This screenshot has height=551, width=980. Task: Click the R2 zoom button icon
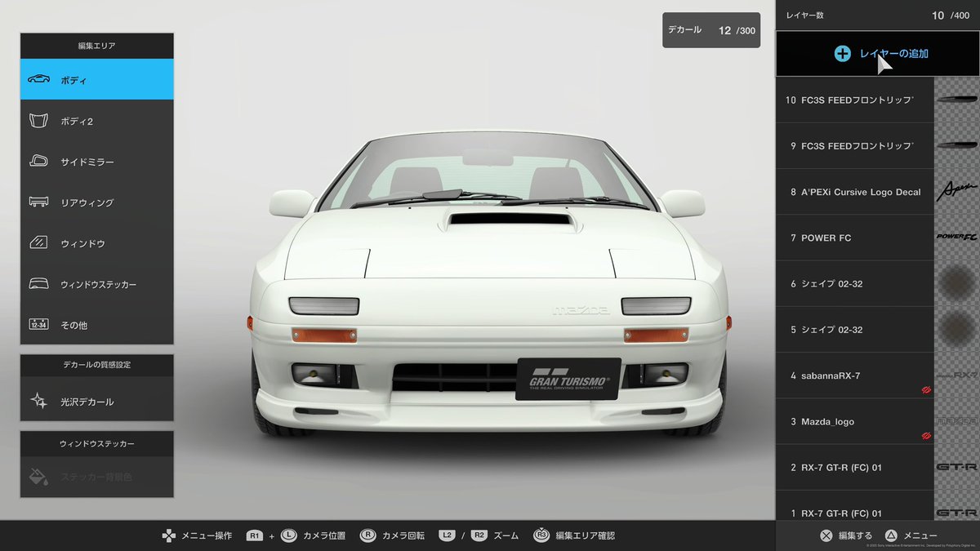(x=479, y=536)
